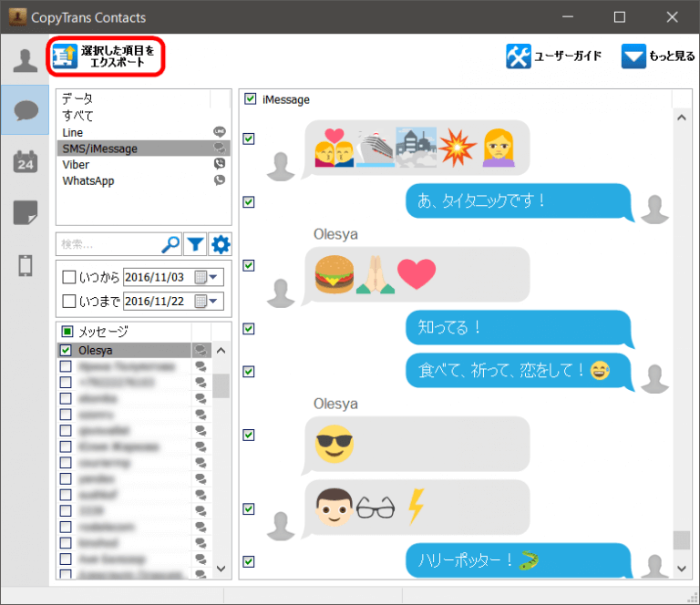The height and width of the screenshot is (605, 700).
Task: Click the avatar beside ship emoji message
Action: [281, 167]
